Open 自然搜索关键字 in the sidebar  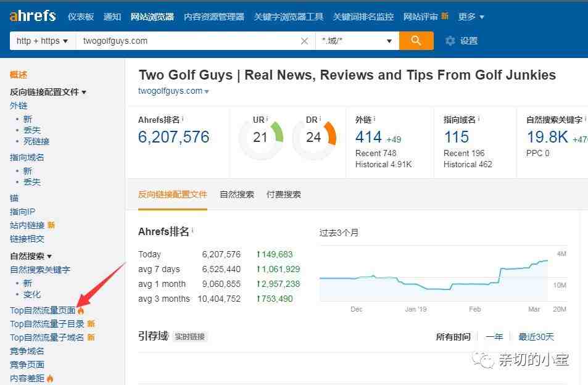tap(40, 270)
